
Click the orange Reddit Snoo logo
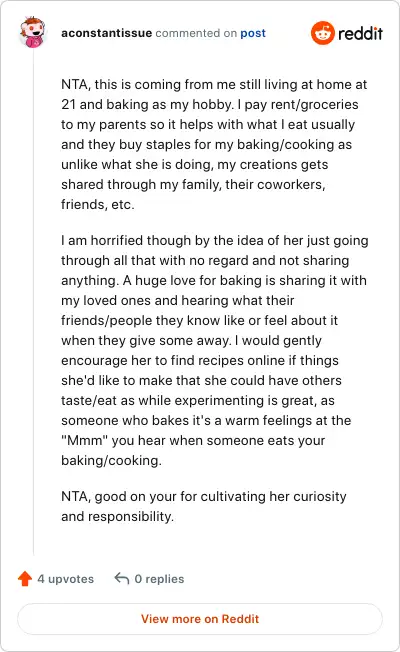pos(323,33)
